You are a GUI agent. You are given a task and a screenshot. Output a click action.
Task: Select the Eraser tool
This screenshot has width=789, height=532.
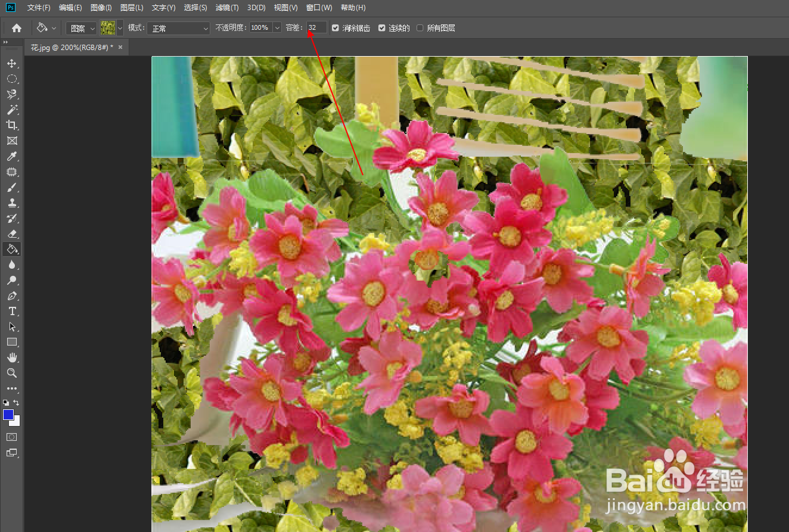[x=12, y=234]
